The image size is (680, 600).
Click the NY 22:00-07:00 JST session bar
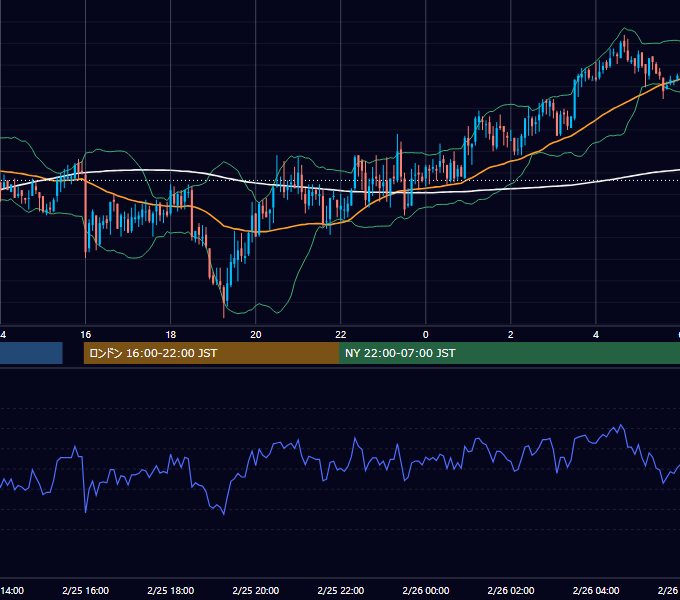(510, 353)
